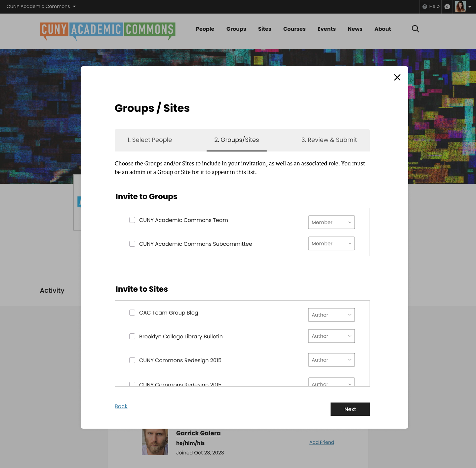The width and height of the screenshot is (476, 468).
Task: Click the Help question mark icon
Action: click(x=425, y=7)
